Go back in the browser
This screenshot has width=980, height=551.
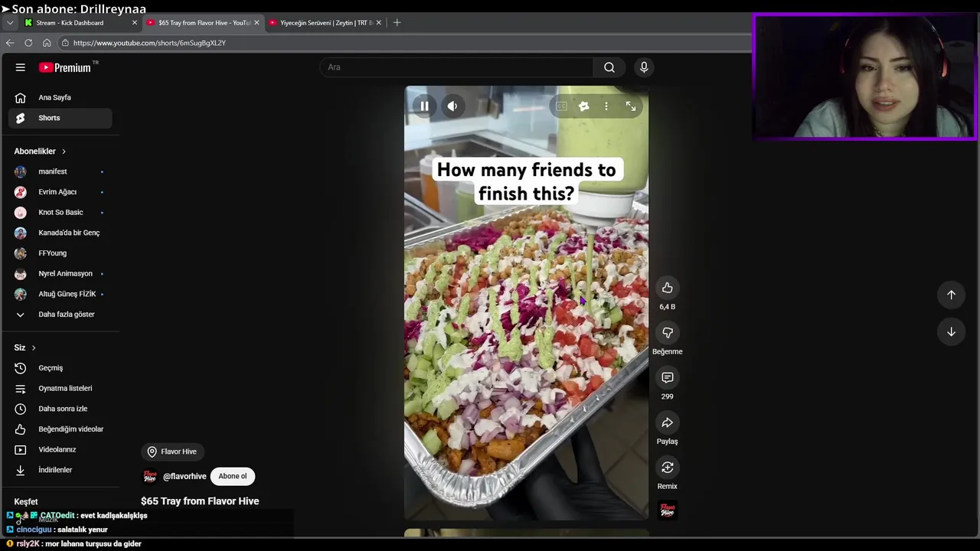pos(10,43)
